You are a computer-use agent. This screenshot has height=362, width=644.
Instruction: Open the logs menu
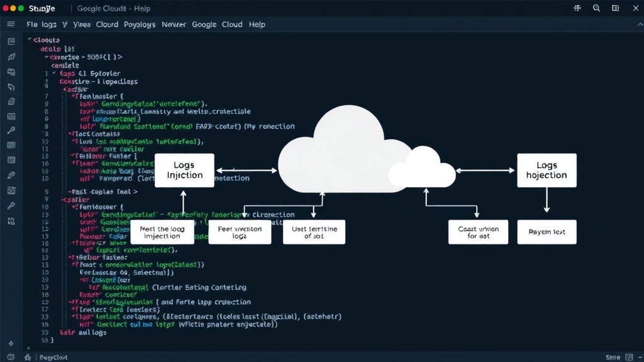tap(49, 25)
